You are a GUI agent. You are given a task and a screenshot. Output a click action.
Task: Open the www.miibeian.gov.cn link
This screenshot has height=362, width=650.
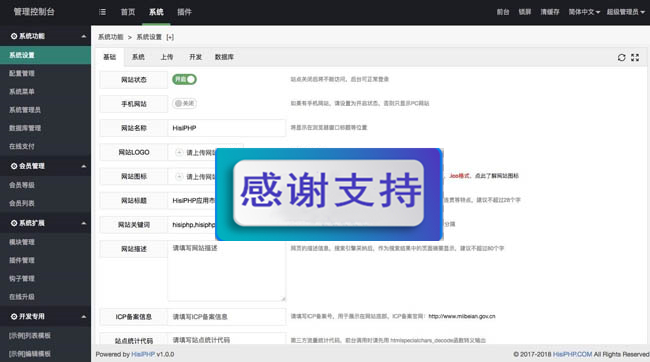(x=462, y=316)
